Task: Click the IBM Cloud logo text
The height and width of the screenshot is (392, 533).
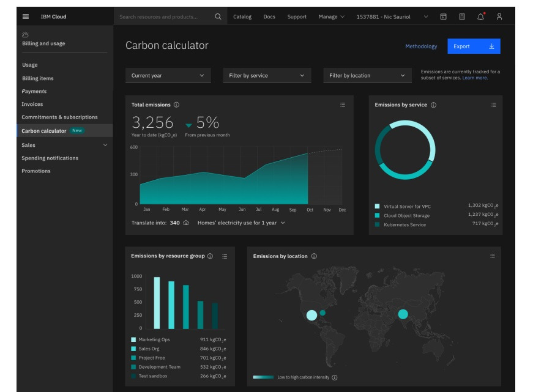Action: tap(53, 17)
